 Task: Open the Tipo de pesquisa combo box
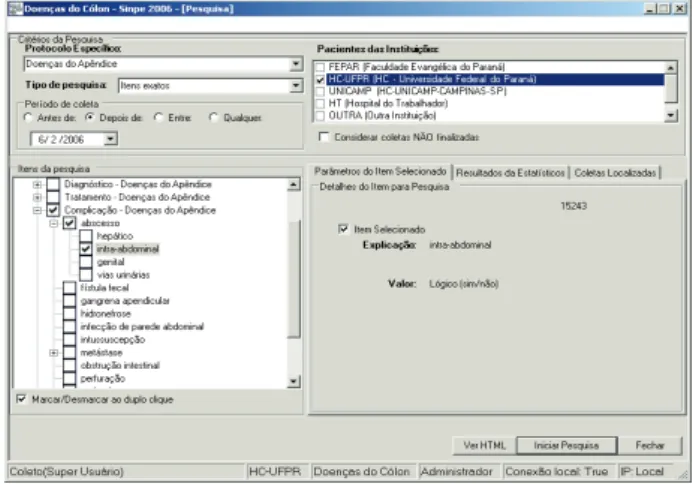(x=296, y=85)
